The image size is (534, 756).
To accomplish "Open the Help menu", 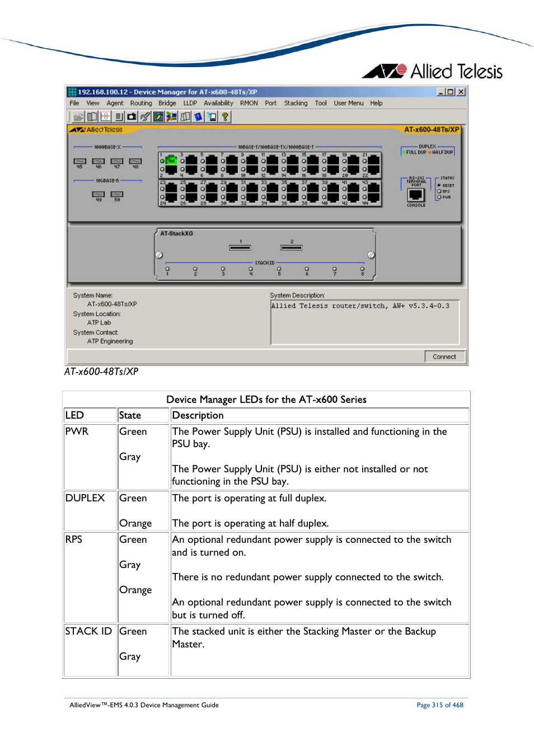I will (376, 103).
